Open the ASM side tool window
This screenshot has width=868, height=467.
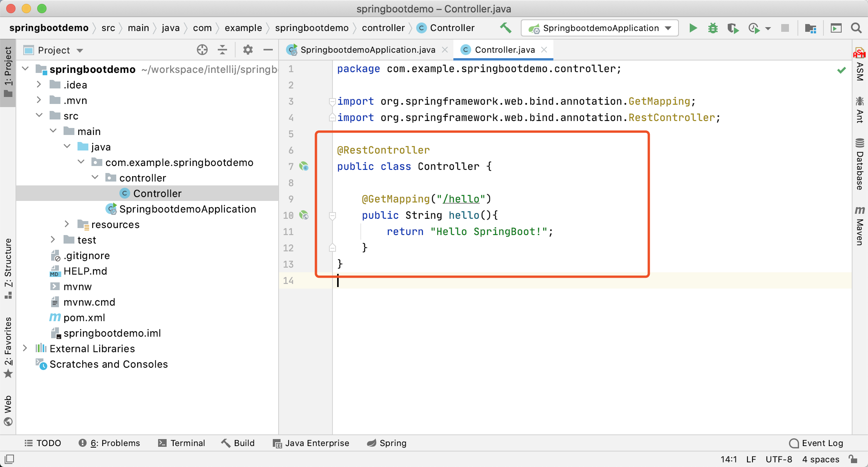coord(859,64)
